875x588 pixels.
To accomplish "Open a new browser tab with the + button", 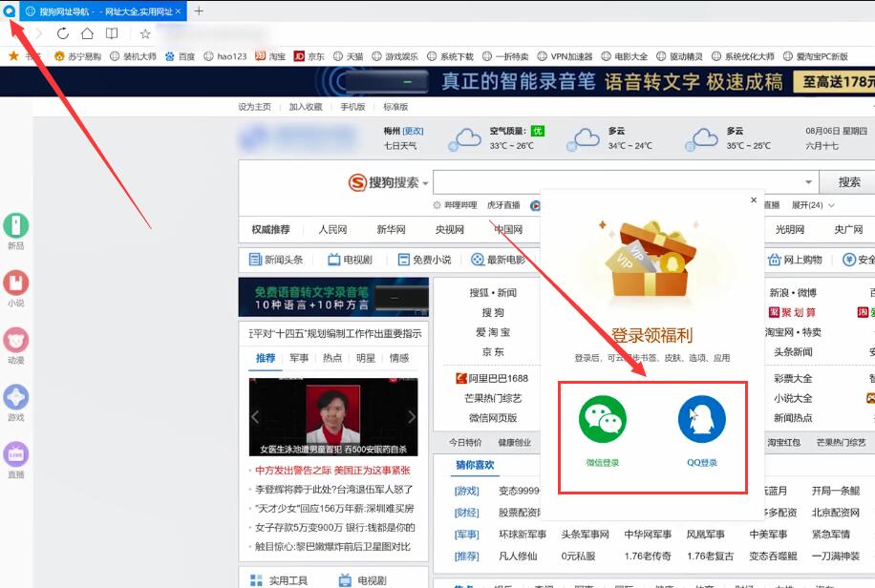I will (x=198, y=12).
